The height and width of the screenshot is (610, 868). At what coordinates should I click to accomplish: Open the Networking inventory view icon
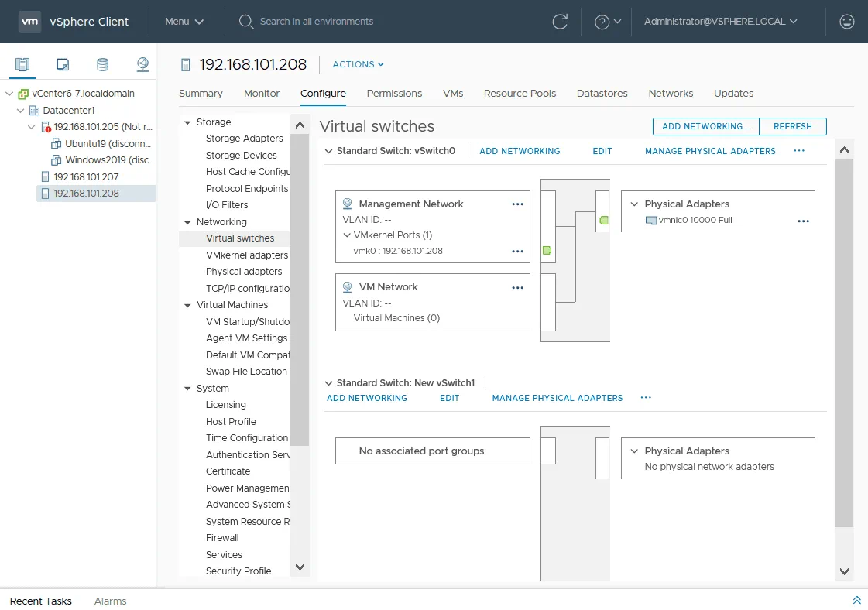142,64
